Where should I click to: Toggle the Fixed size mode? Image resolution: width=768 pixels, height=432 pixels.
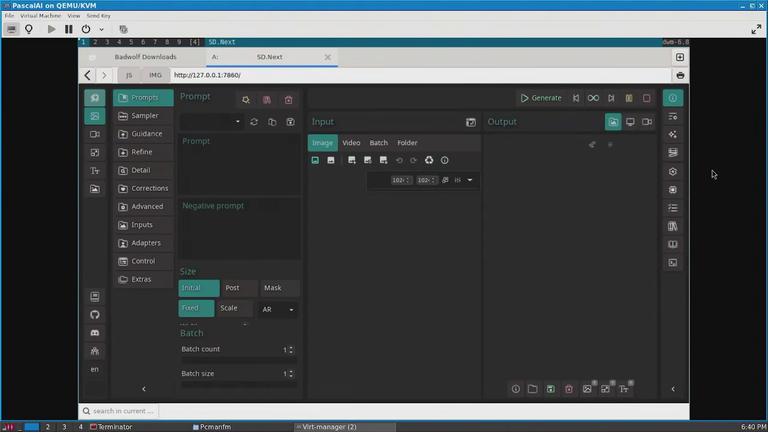tap(196, 308)
